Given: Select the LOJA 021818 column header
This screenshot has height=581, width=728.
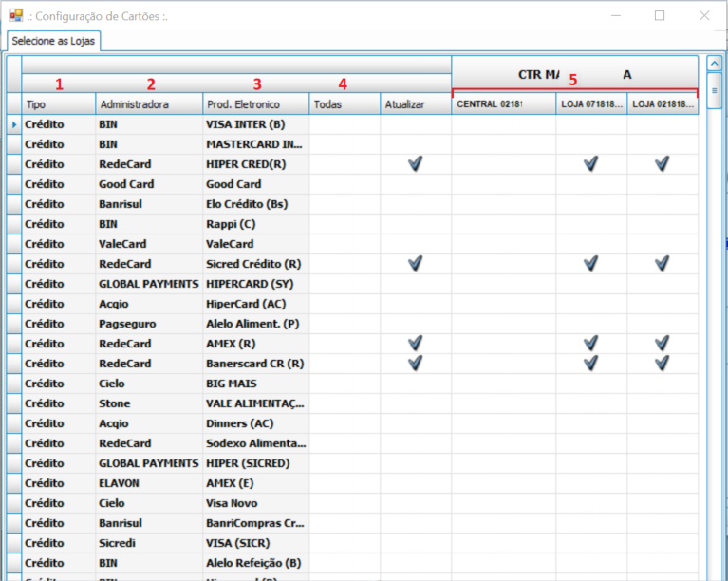Looking at the screenshot, I should click(x=663, y=104).
